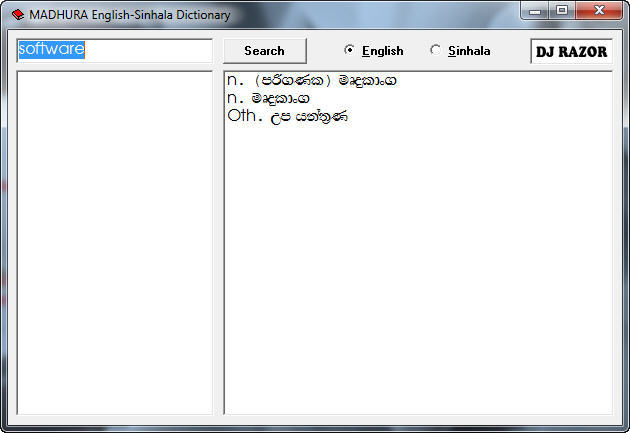Close the MADHURA English-Sinhala Dictionary window
The height and width of the screenshot is (433, 630).
point(599,11)
